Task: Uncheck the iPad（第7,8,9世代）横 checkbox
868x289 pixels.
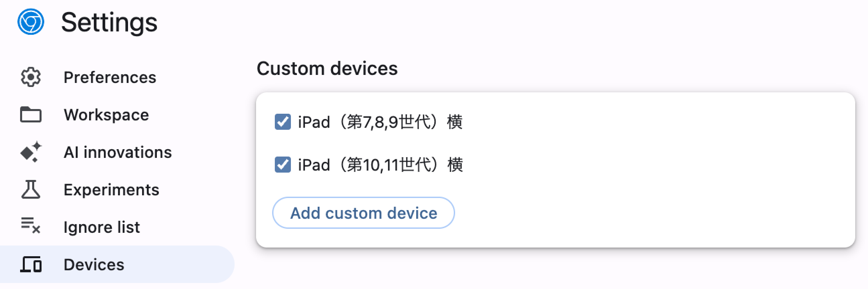Action: click(x=283, y=122)
